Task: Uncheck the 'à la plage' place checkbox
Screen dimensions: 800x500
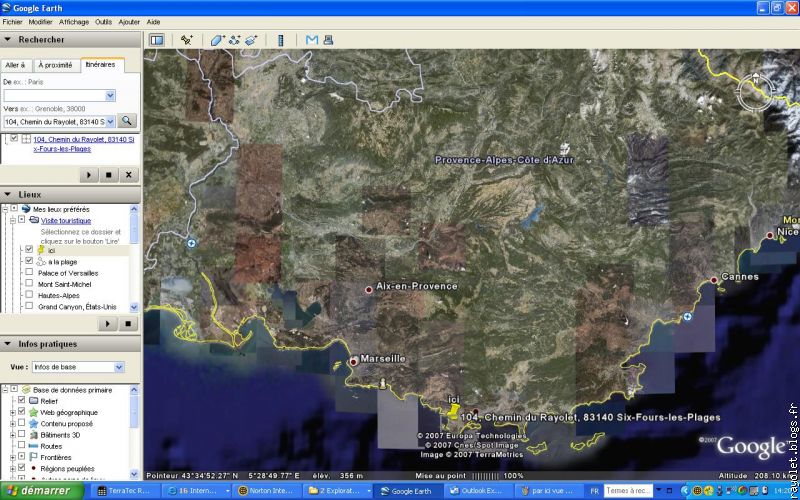Action: [29, 261]
